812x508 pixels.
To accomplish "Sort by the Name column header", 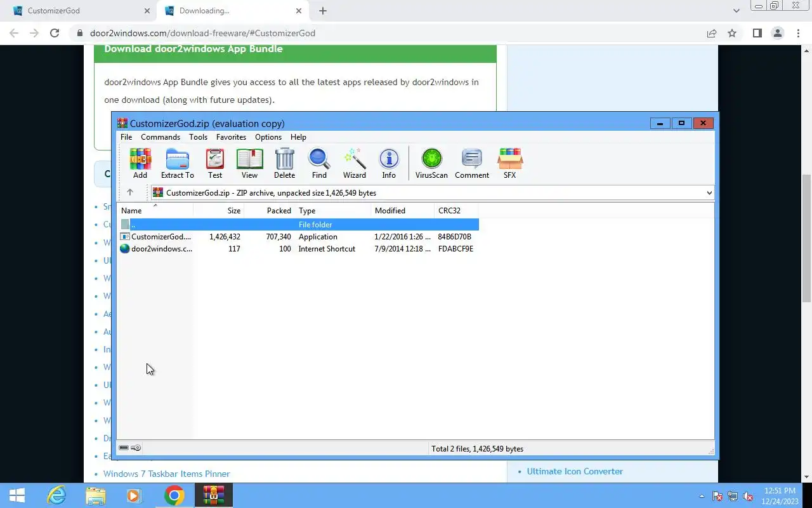I will point(155,210).
